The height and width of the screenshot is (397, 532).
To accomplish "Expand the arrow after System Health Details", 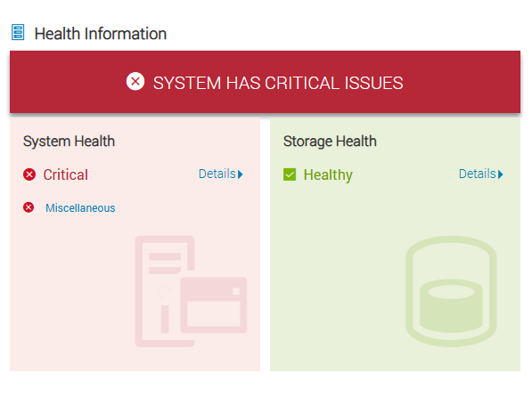I will [241, 174].
